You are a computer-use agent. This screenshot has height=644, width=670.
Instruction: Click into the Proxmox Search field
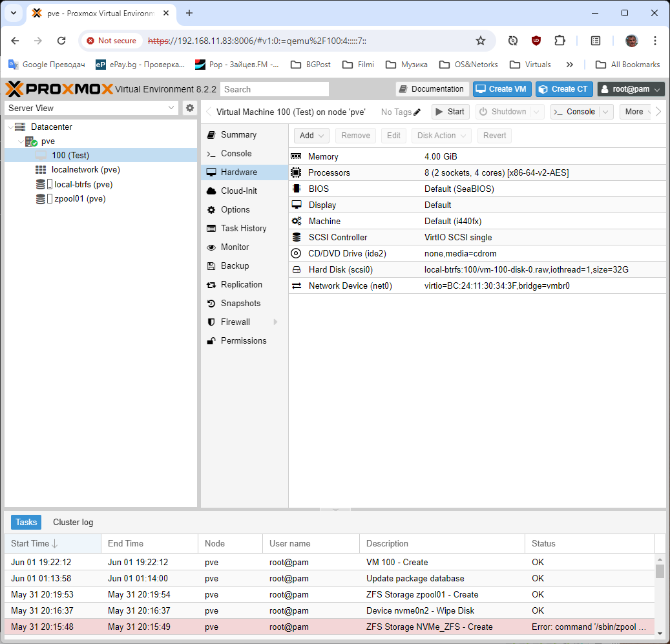point(275,89)
